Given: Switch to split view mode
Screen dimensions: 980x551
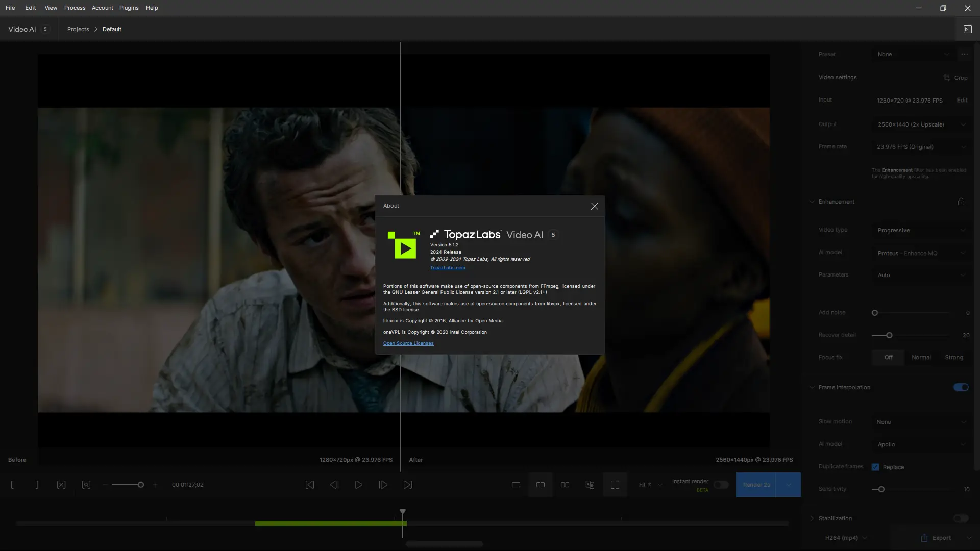Looking at the screenshot, I should coord(540,485).
